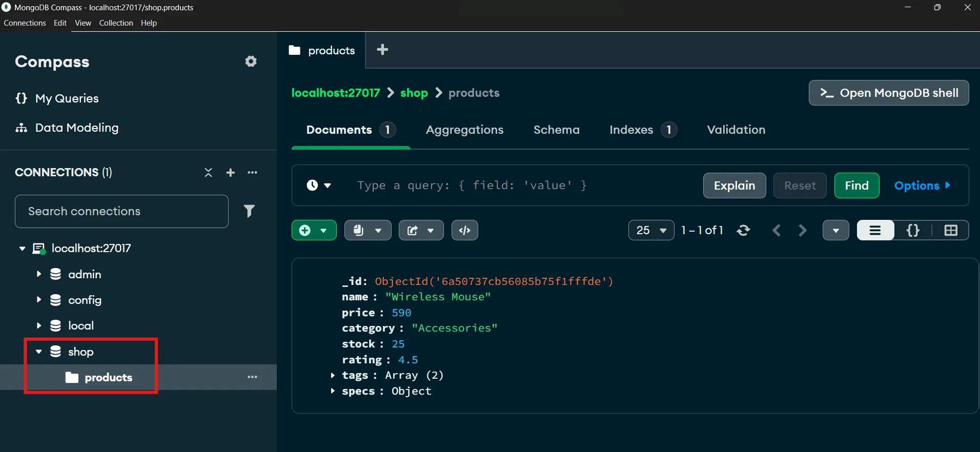980x452 pixels.
Task: Switch to the Schema tab
Action: click(557, 130)
